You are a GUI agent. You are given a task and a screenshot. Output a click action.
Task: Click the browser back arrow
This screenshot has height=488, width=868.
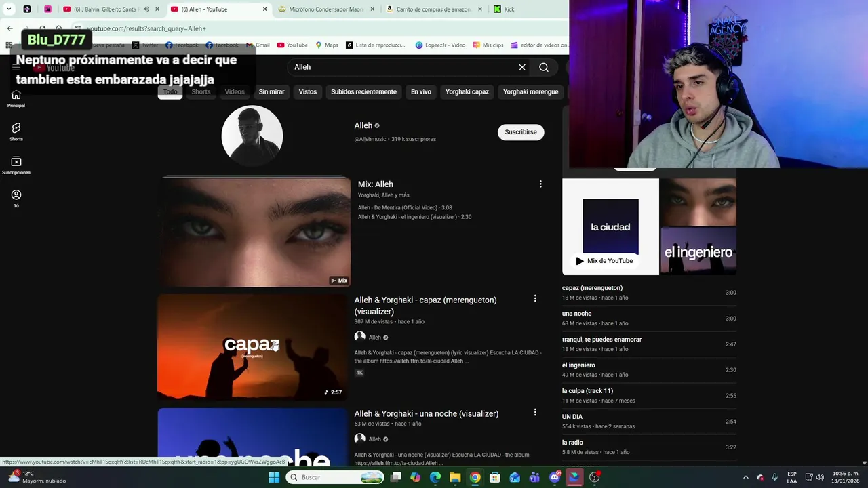9,28
